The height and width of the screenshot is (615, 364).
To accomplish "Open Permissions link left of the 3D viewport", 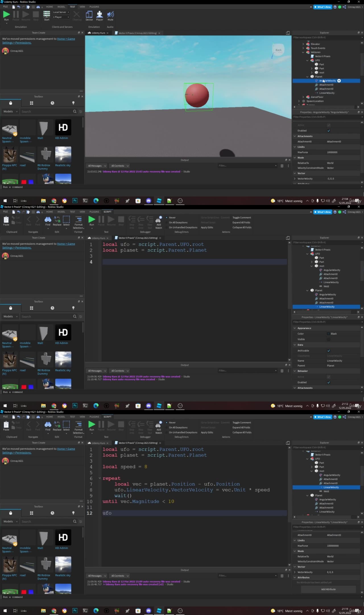I will pyautogui.click(x=23, y=43).
